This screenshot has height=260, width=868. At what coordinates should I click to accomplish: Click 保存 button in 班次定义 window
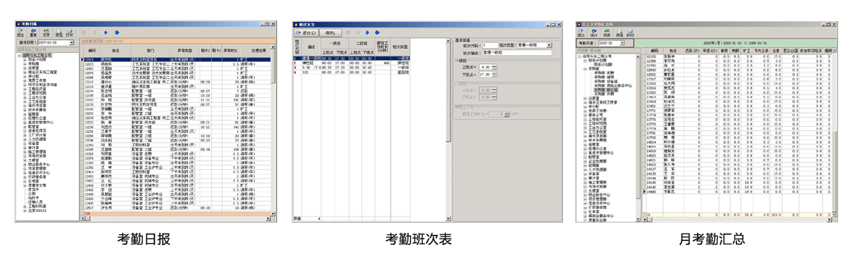330,33
